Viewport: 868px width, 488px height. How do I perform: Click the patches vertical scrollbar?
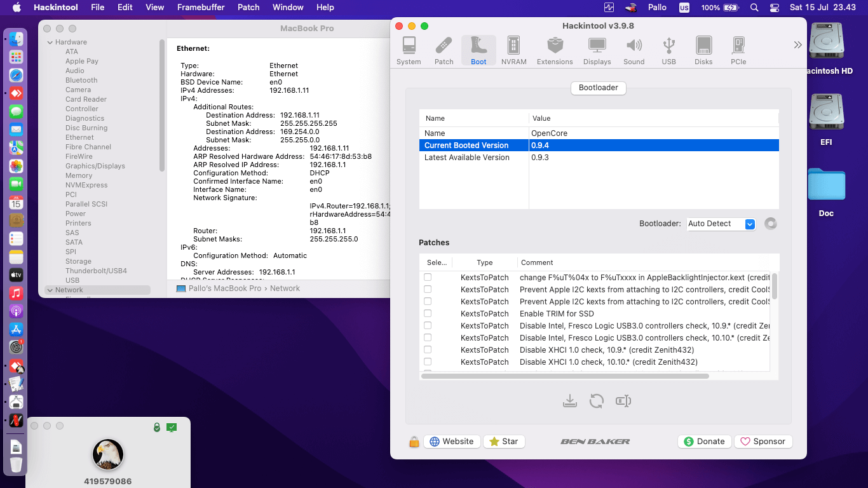pyautogui.click(x=775, y=285)
